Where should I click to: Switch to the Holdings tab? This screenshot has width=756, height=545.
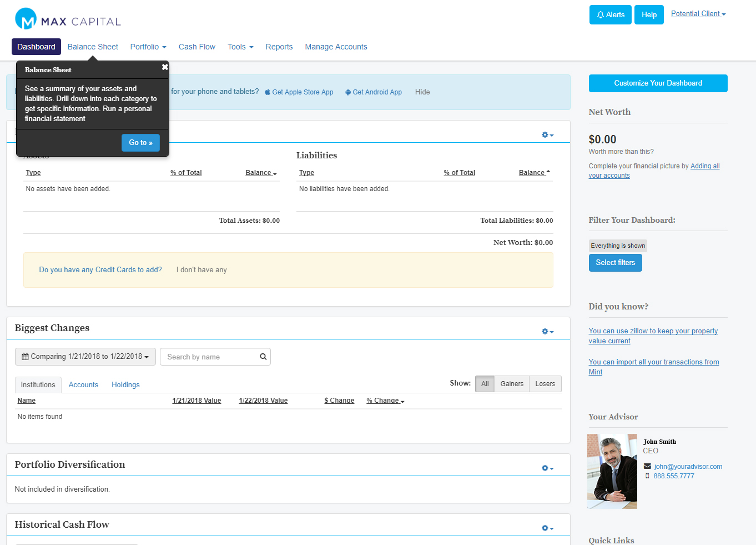[125, 384]
